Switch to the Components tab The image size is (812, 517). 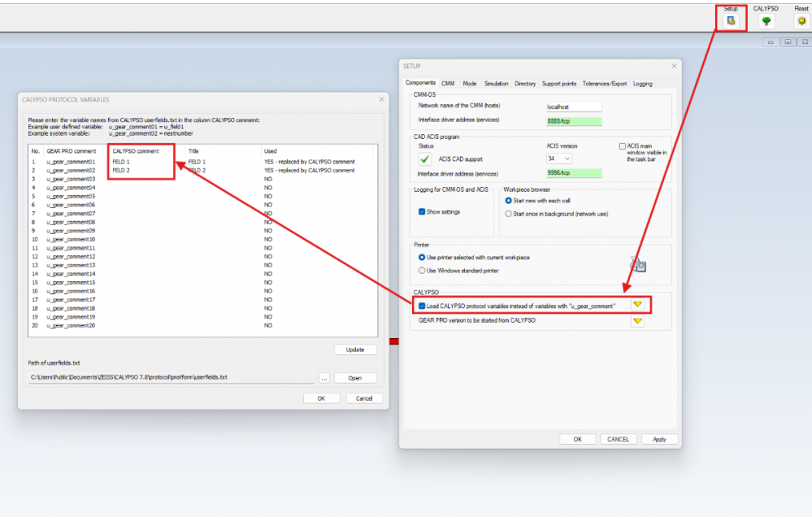tap(420, 83)
